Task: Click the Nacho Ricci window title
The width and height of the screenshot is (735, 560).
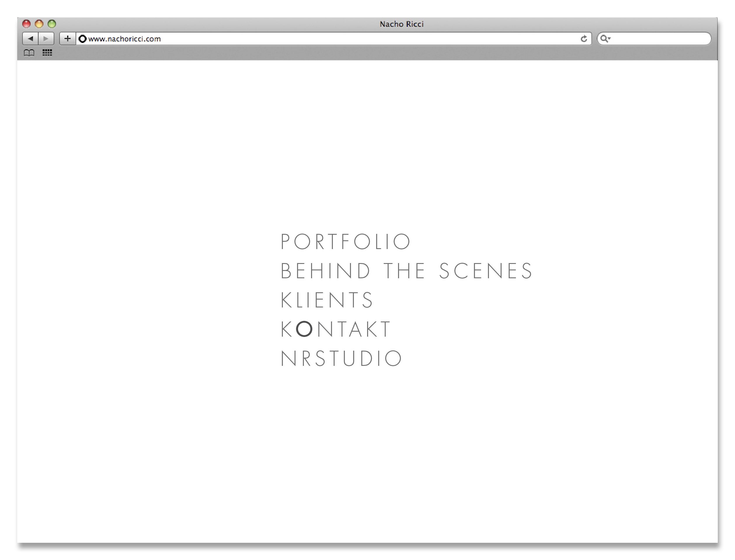Action: click(401, 24)
